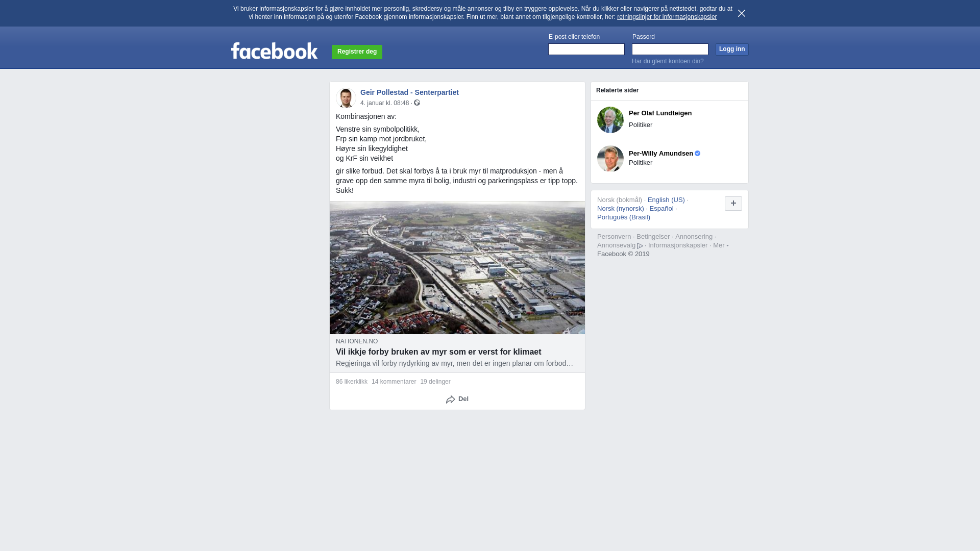
Task: Open the Har du glemt kontoen din link
Action: pyautogui.click(x=668, y=61)
